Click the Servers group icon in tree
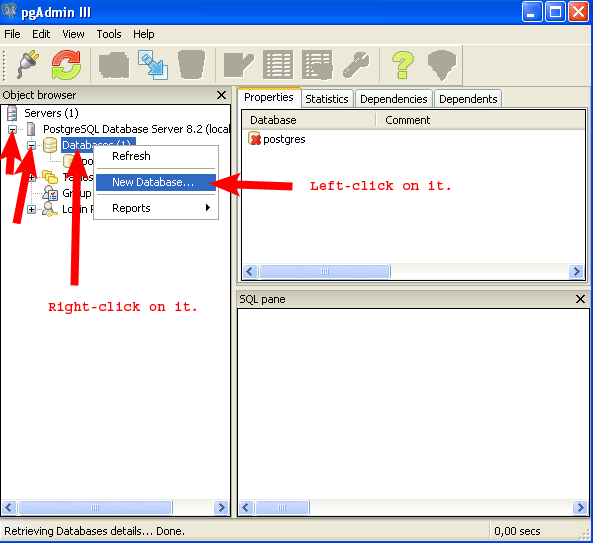The image size is (593, 543). (x=12, y=113)
